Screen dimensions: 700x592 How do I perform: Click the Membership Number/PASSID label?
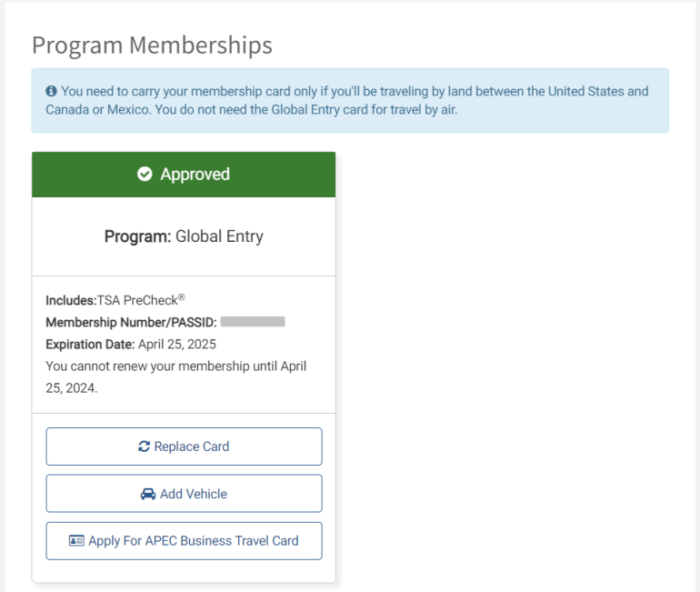pyautogui.click(x=131, y=322)
